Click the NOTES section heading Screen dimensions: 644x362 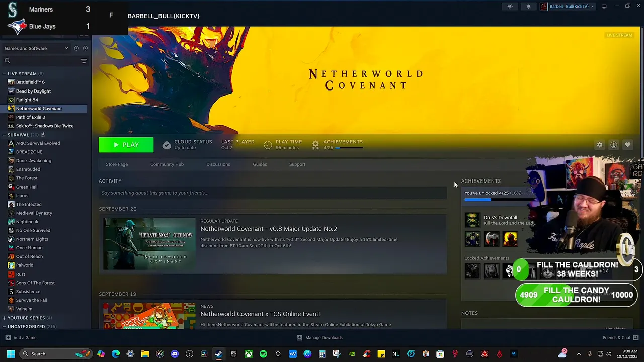[469, 313]
